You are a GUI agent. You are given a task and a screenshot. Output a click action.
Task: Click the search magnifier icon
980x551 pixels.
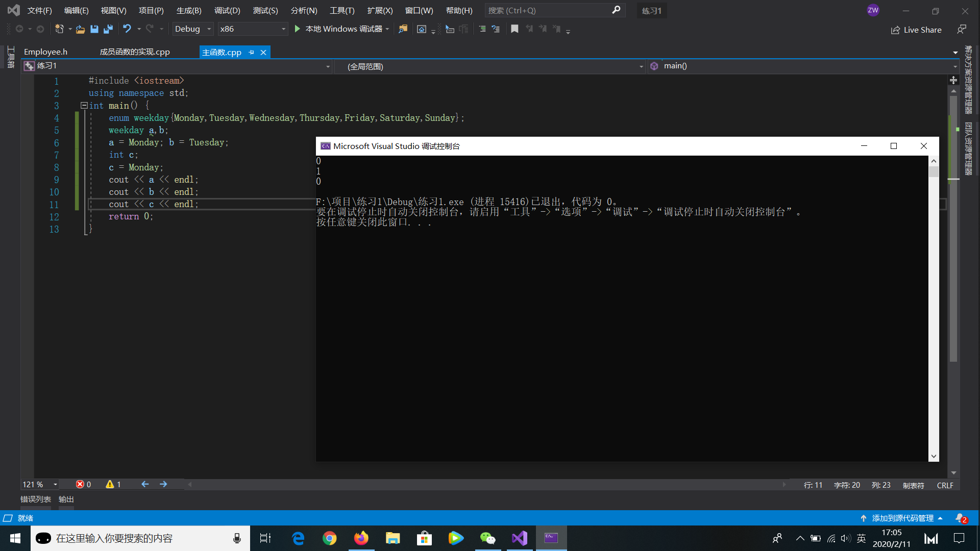[x=616, y=10]
